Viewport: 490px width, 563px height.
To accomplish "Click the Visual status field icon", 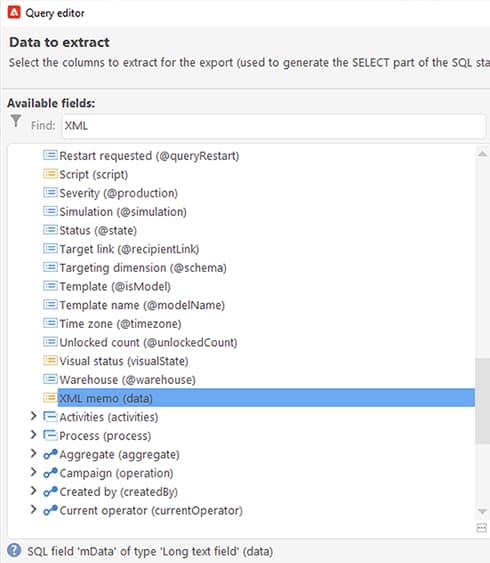I will [50, 360].
